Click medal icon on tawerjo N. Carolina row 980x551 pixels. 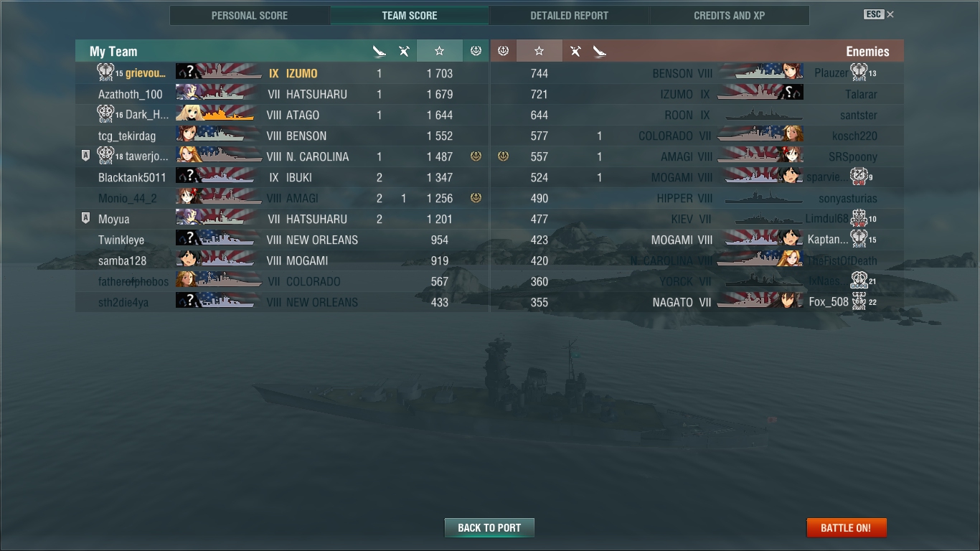click(x=476, y=156)
